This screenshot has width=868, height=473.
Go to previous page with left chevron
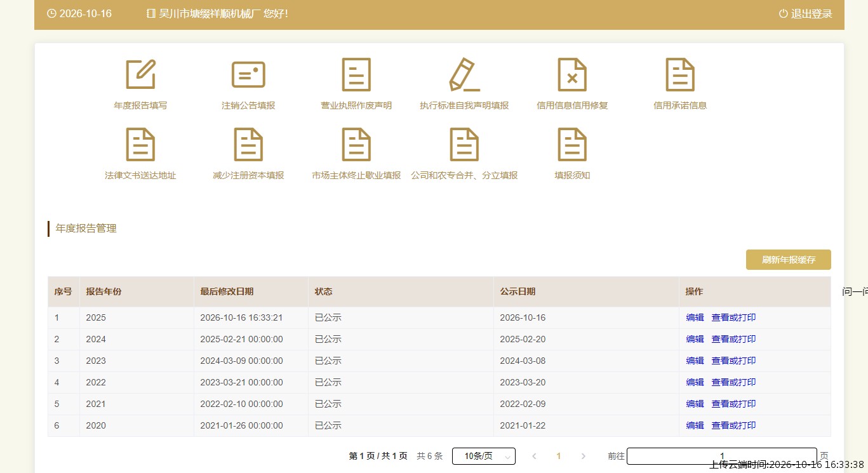point(534,456)
